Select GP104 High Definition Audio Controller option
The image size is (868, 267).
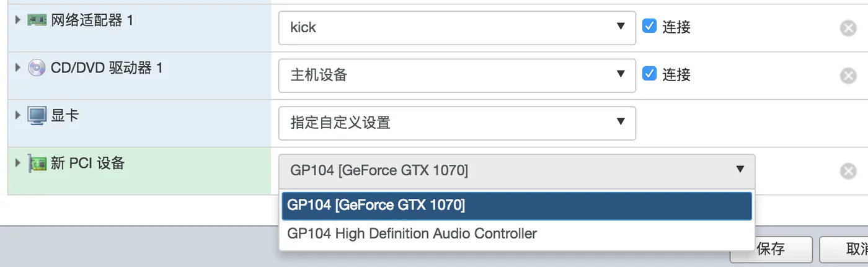[x=516, y=234]
